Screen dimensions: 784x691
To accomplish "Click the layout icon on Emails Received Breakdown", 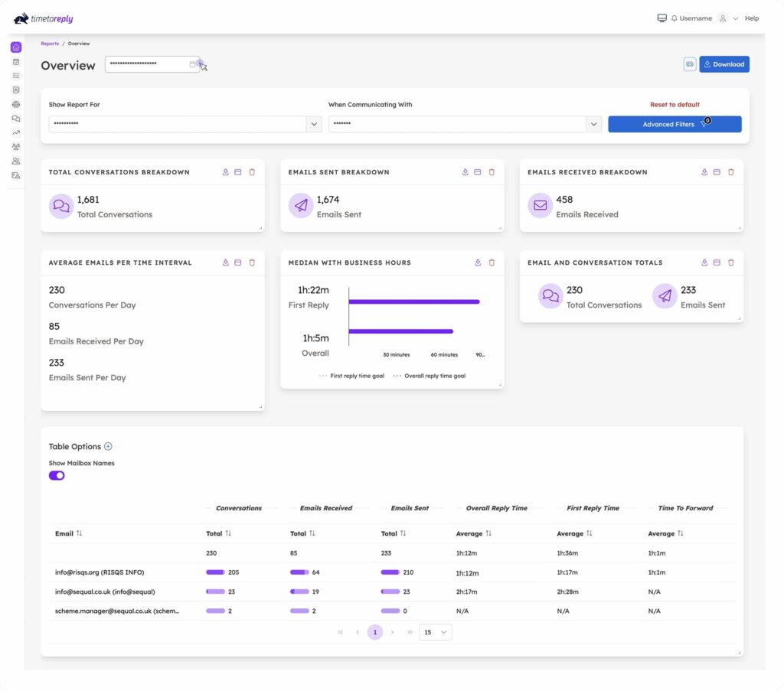I will pyautogui.click(x=717, y=172).
